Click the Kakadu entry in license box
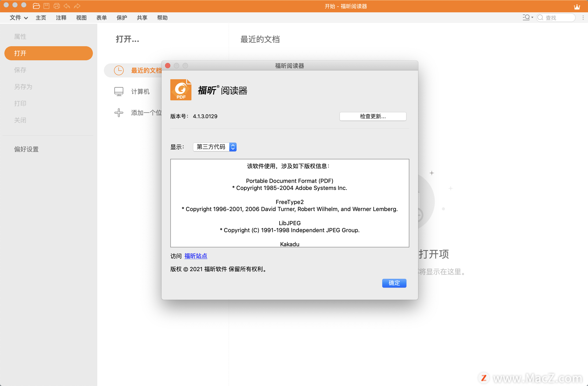The width and height of the screenshot is (588, 386). [290, 244]
